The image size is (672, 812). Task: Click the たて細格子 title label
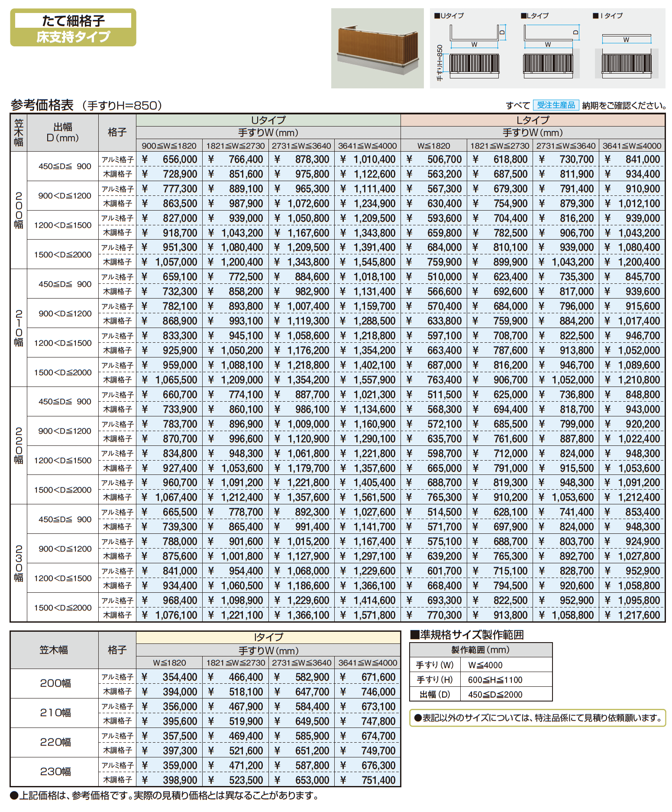(73, 20)
